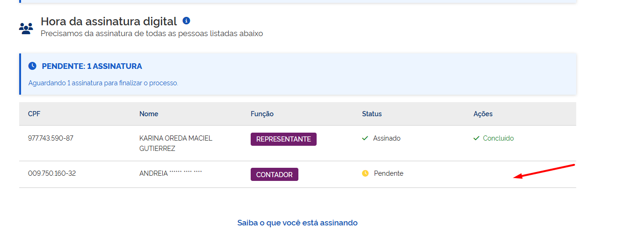Click the green checkmark next to Concluido
This screenshot has width=644, height=232.
click(x=477, y=138)
